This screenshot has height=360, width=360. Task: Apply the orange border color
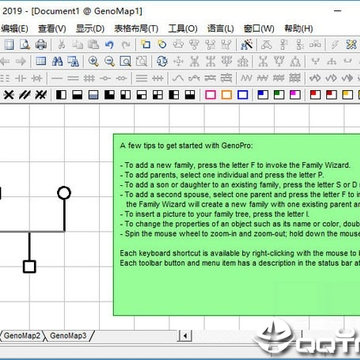(226, 95)
